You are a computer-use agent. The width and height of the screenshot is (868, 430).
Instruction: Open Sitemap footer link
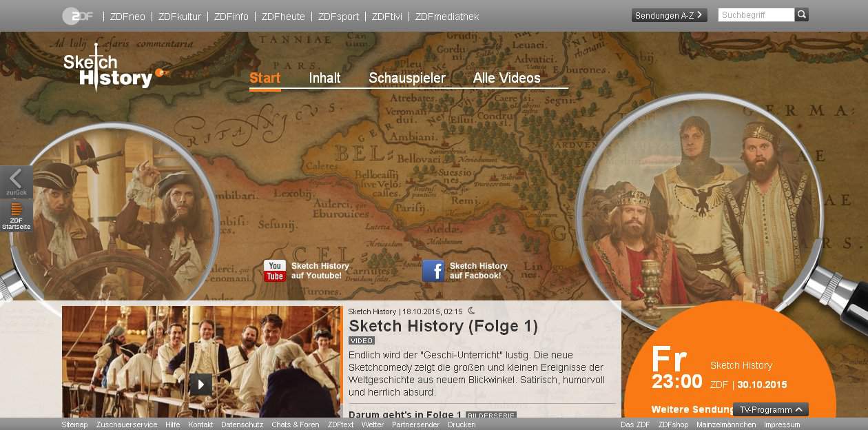click(x=75, y=424)
